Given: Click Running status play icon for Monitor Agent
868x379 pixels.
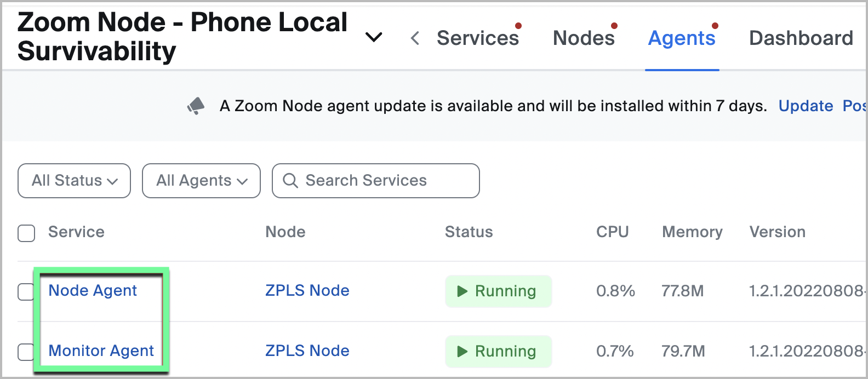Looking at the screenshot, I should coord(462,352).
